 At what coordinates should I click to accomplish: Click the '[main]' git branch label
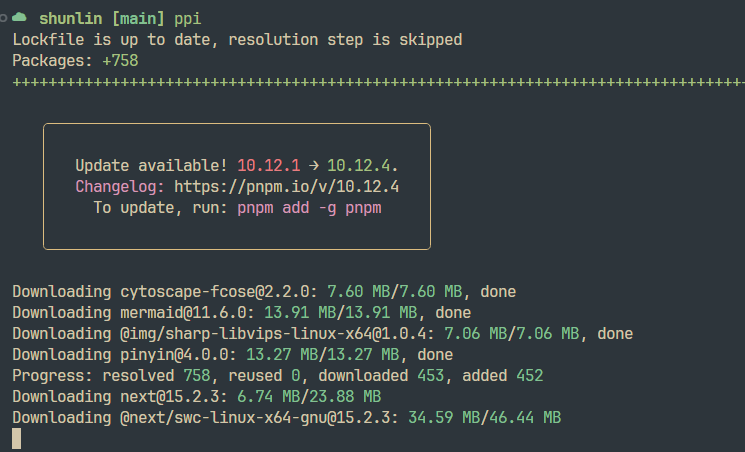(x=138, y=19)
